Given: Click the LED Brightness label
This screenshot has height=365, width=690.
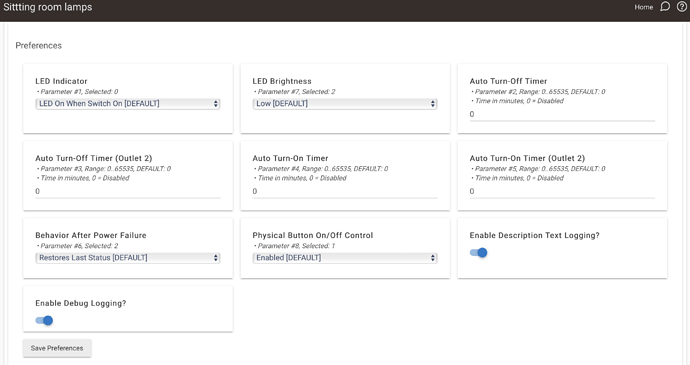Looking at the screenshot, I should [282, 81].
